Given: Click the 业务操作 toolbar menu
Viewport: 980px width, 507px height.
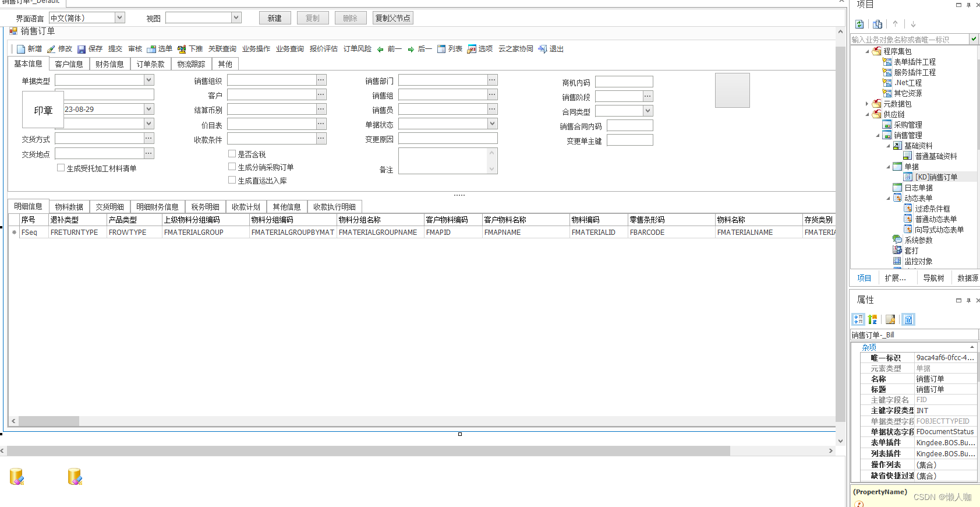Looking at the screenshot, I should [x=256, y=49].
